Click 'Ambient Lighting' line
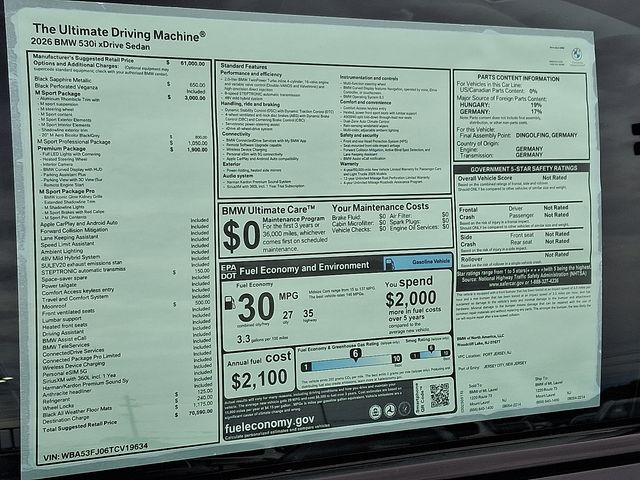 click(x=62, y=251)
